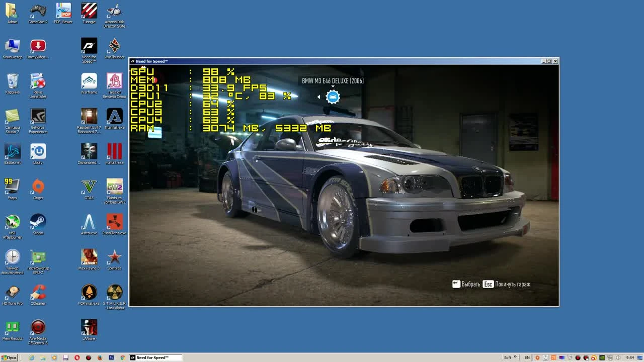This screenshot has height=362, width=644.
Task: Click the volume icon in the system tray
Action: tap(618, 357)
